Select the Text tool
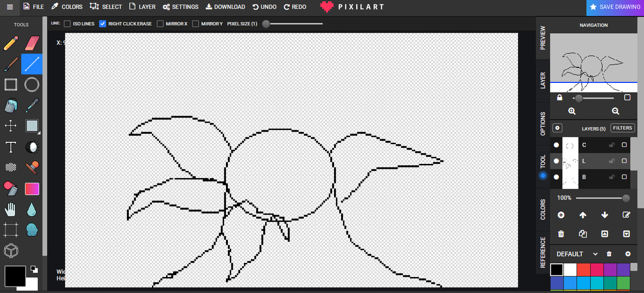 [11, 147]
